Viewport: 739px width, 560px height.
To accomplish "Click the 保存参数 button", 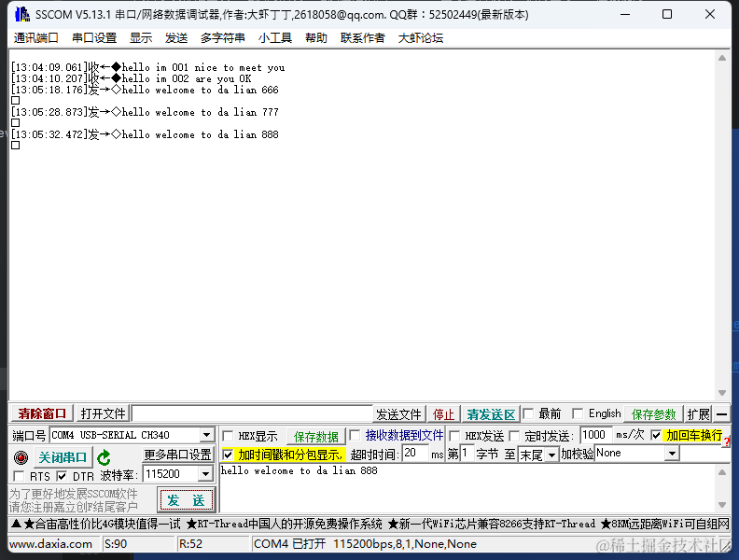I will pyautogui.click(x=654, y=414).
